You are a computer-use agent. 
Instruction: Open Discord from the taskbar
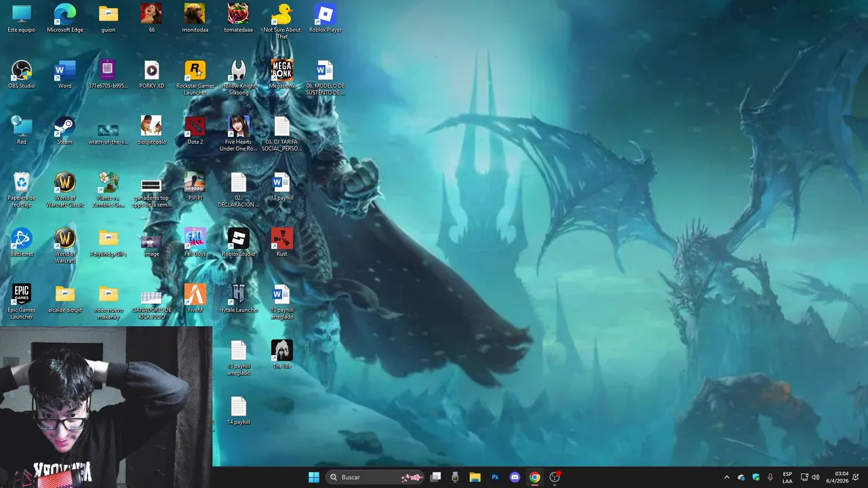pos(515,477)
